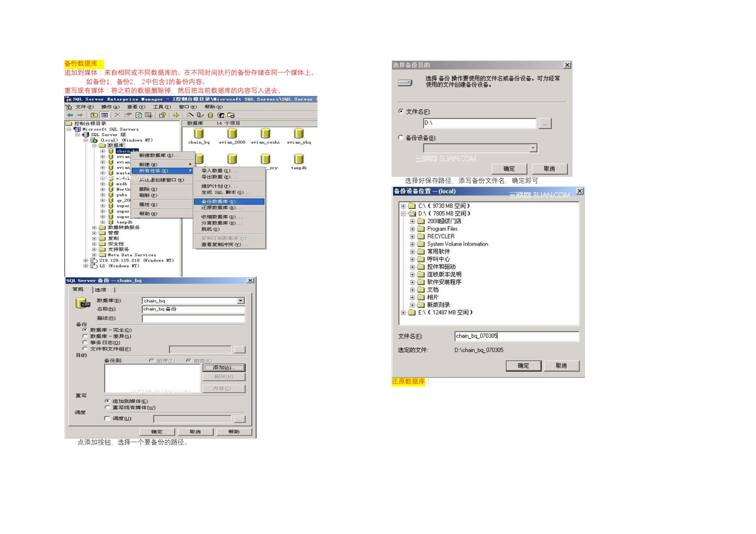This screenshot has height=534, width=756.
Task: Click the Delete (X) toolbar icon
Action: (118, 115)
